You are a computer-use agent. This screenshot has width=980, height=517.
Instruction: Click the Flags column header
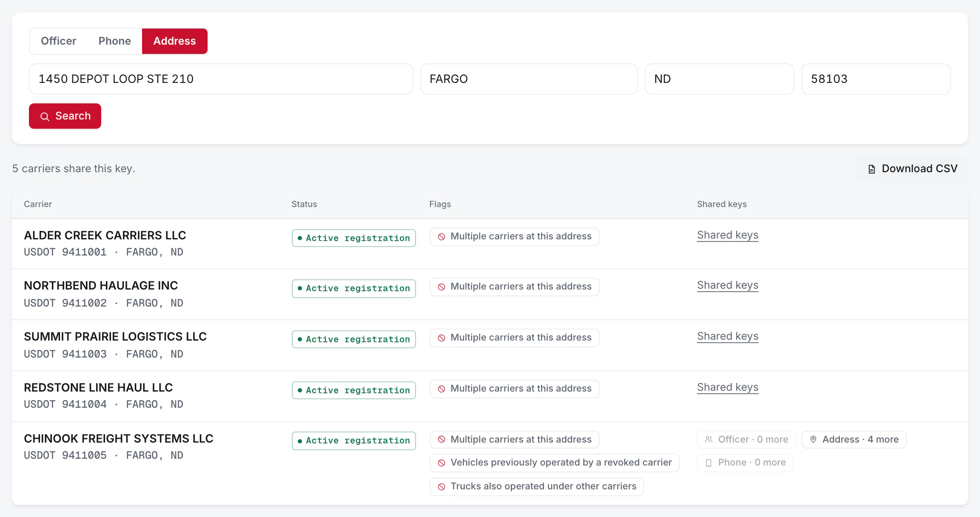(x=440, y=204)
